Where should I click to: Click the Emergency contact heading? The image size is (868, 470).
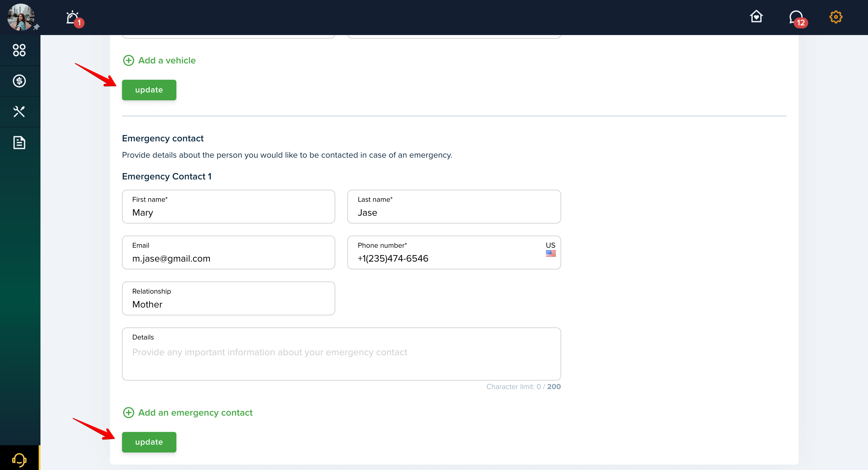(x=163, y=138)
